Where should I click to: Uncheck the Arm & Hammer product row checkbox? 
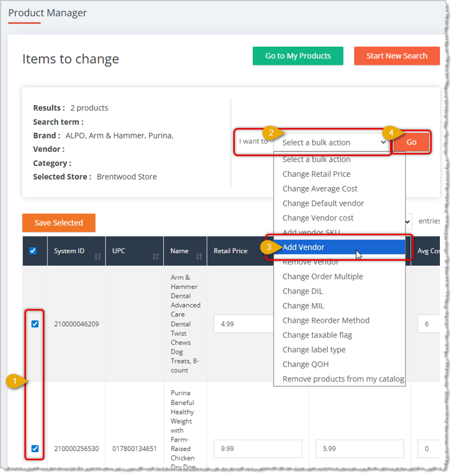(35, 324)
